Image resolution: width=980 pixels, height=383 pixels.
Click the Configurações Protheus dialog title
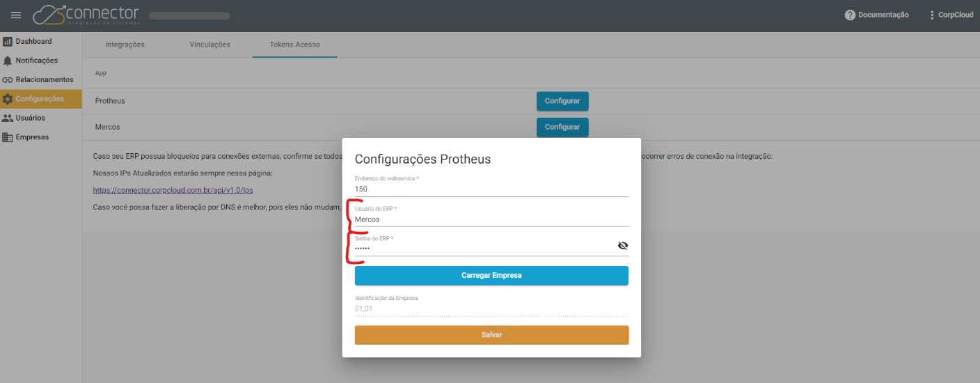(x=422, y=159)
